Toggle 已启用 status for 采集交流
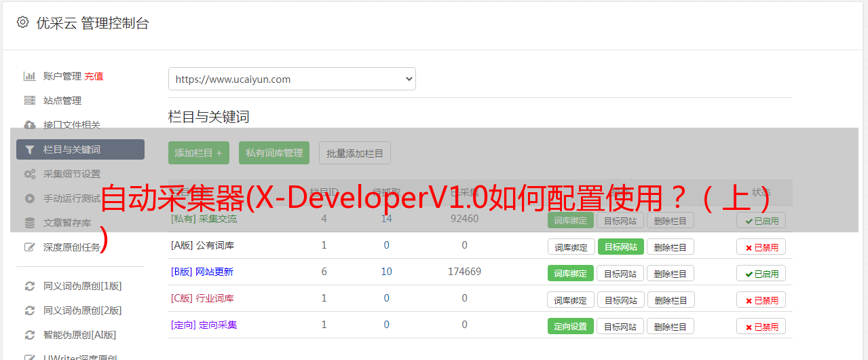The width and height of the screenshot is (868, 360). (x=761, y=220)
